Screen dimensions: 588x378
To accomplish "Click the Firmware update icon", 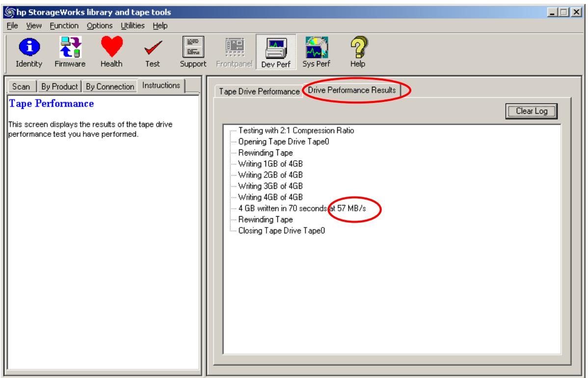I will pos(70,52).
